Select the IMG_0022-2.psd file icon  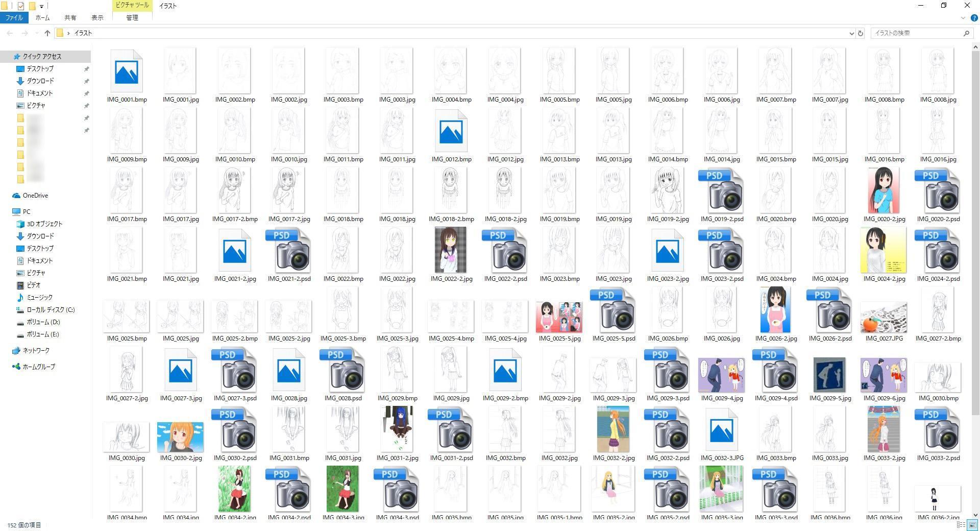click(x=505, y=251)
